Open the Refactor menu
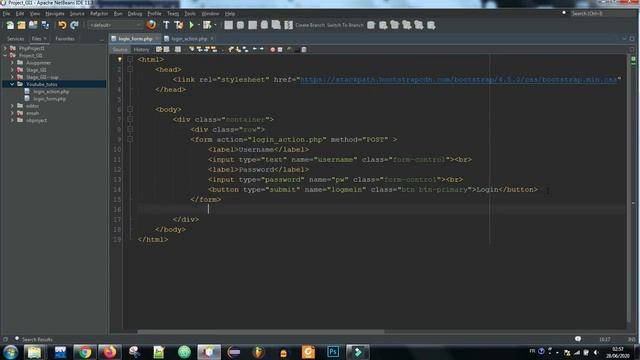Screen dimensions: 640x360 tap(99, 13)
